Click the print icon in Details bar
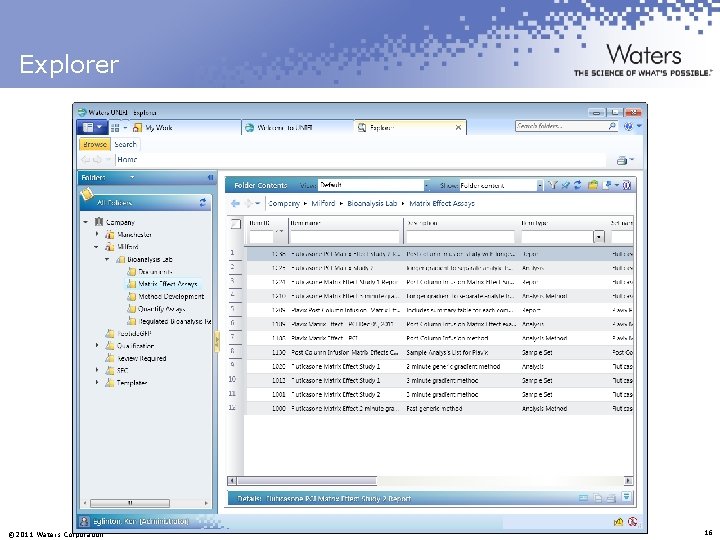 point(610,498)
